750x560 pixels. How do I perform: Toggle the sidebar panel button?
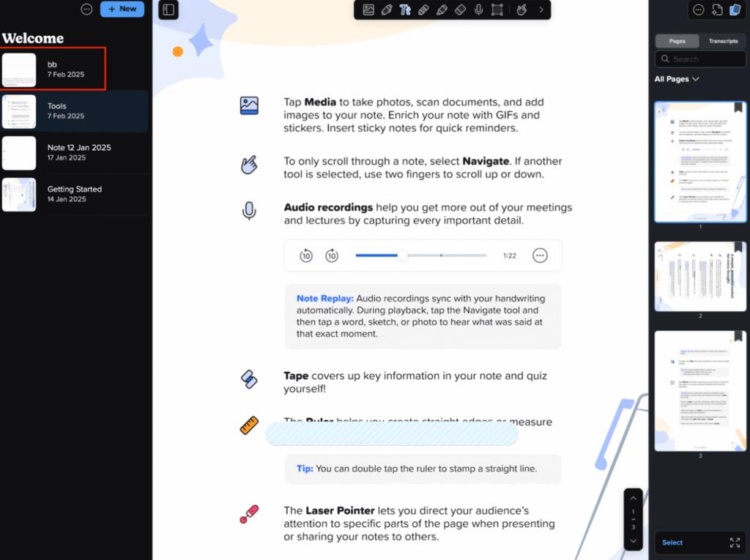point(168,10)
